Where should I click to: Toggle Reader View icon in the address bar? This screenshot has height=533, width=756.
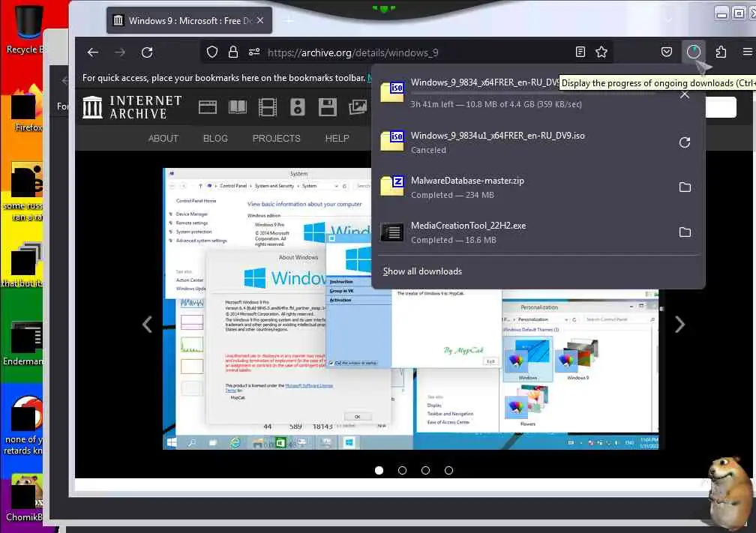580,52
